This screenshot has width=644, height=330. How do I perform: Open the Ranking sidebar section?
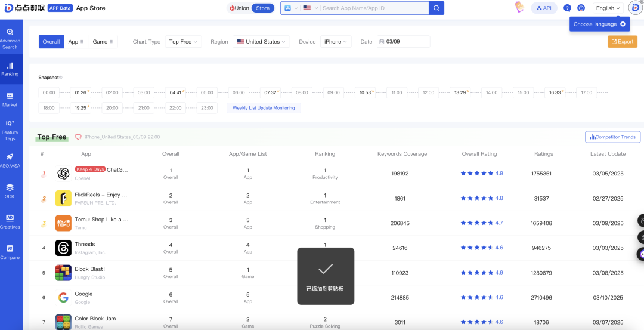10,69
